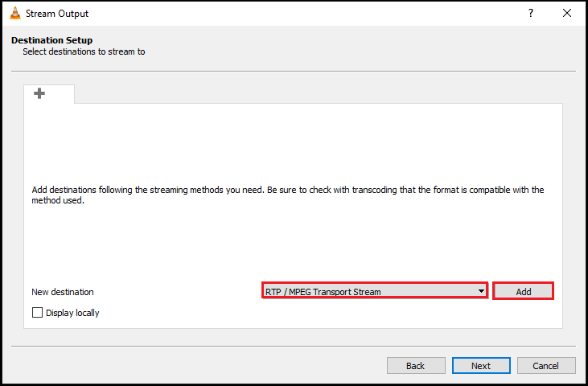Click the plus icon to add destination tab
Image resolution: width=588 pixels, height=386 pixels.
click(x=39, y=93)
